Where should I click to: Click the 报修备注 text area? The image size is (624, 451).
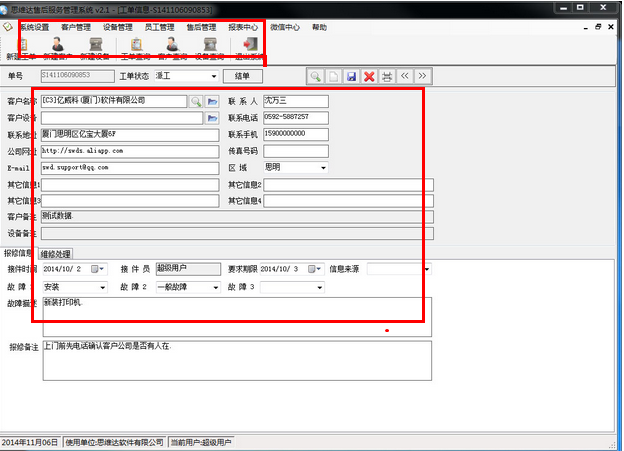237,361
